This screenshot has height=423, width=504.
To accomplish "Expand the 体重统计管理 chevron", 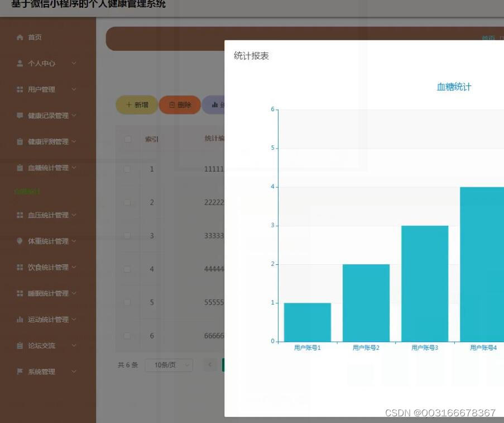I will pyautogui.click(x=74, y=241).
